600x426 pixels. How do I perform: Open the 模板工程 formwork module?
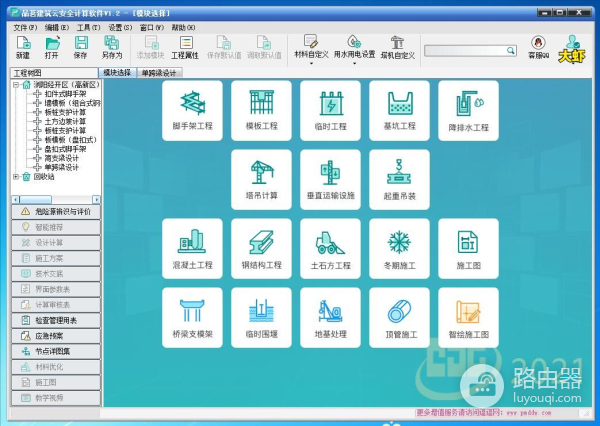coord(261,111)
